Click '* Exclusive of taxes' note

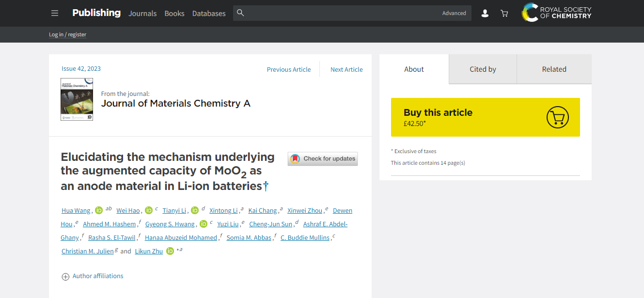click(x=414, y=151)
